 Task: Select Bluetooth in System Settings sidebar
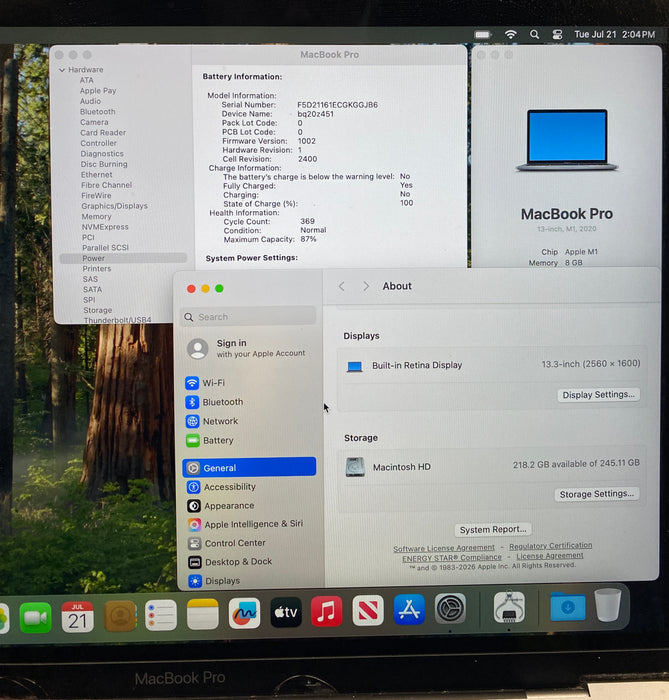(x=249, y=402)
